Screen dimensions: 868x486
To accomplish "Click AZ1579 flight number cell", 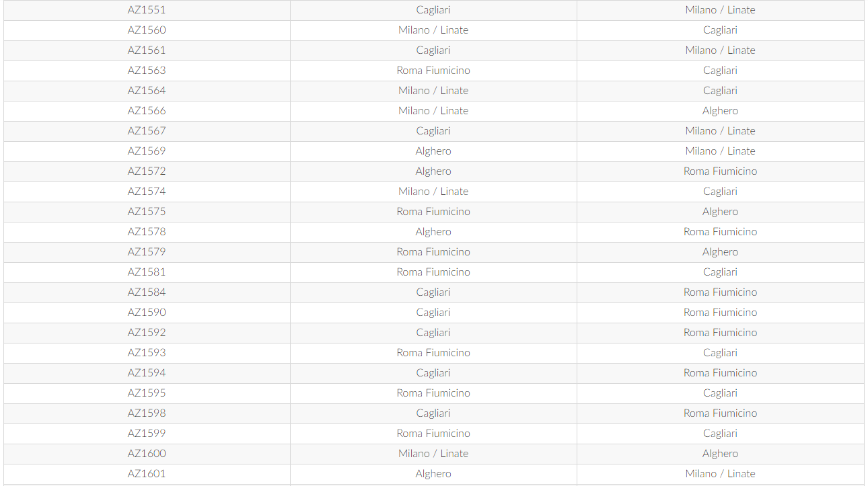I will coord(147,252).
